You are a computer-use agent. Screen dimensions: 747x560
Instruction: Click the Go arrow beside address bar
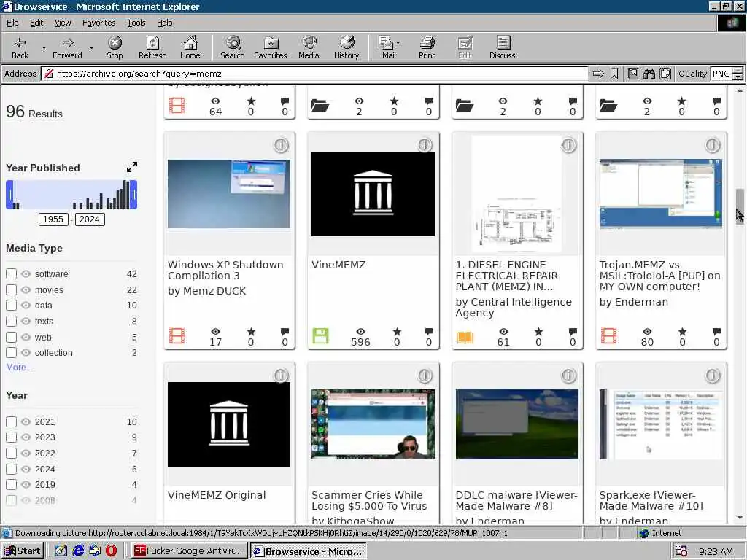(x=598, y=74)
